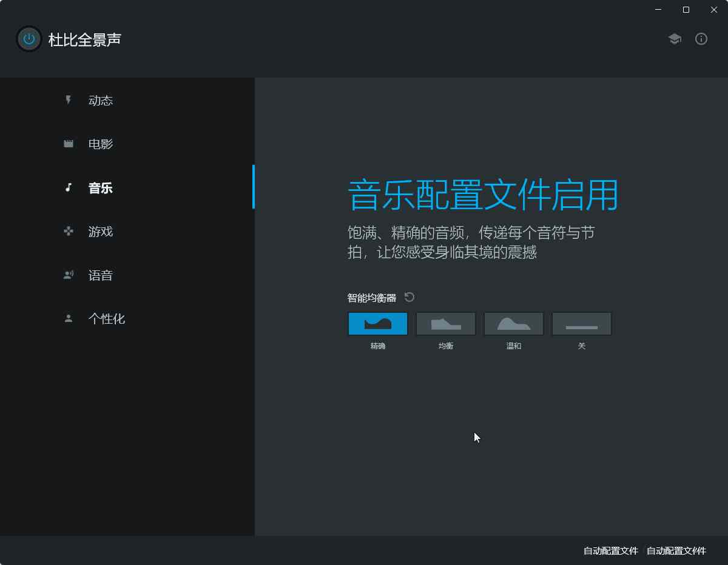Select the 精确 equalizer preset

(378, 324)
